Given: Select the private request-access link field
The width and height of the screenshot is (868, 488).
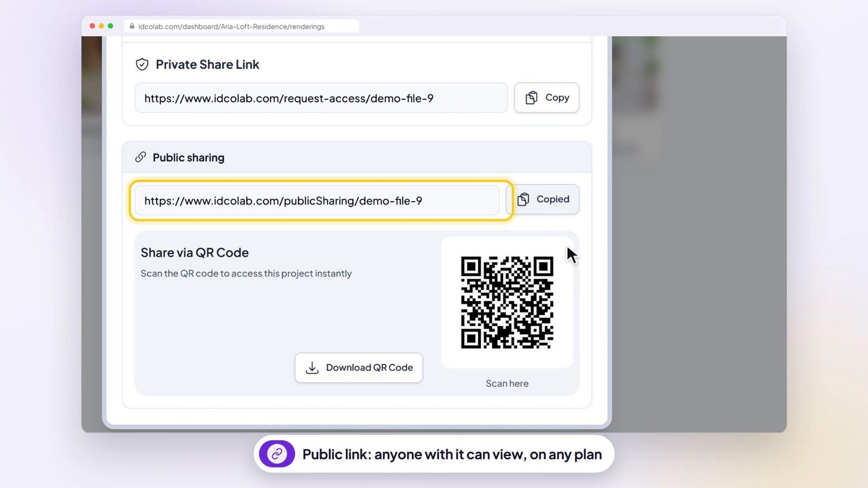Looking at the screenshot, I should pyautogui.click(x=321, y=98).
